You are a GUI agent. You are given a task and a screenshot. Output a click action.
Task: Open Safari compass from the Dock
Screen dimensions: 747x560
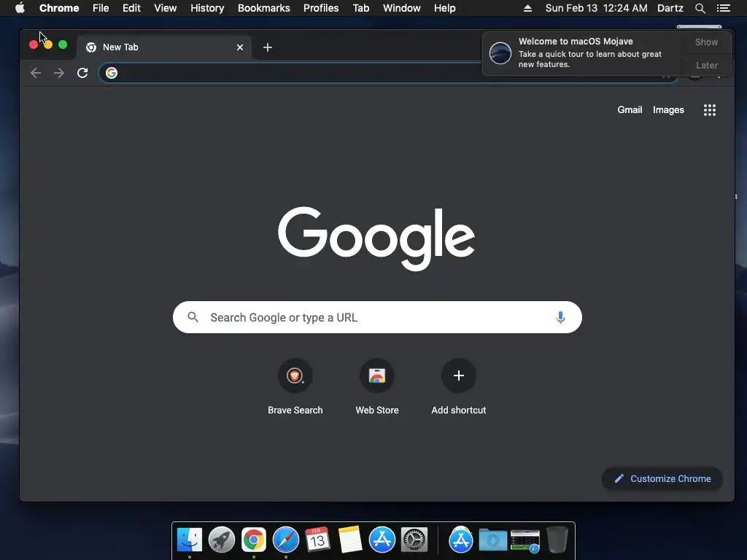[286, 540]
